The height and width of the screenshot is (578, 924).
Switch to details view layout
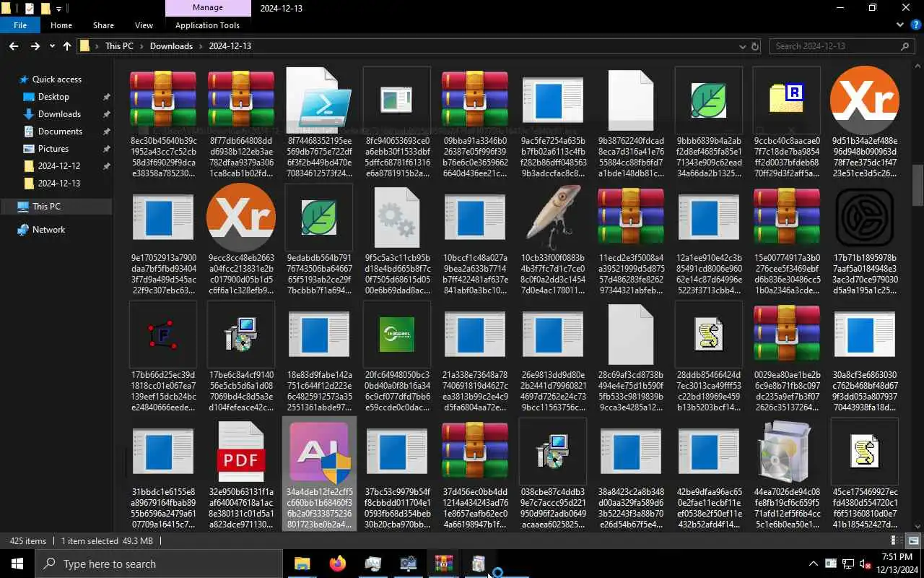click(896, 540)
